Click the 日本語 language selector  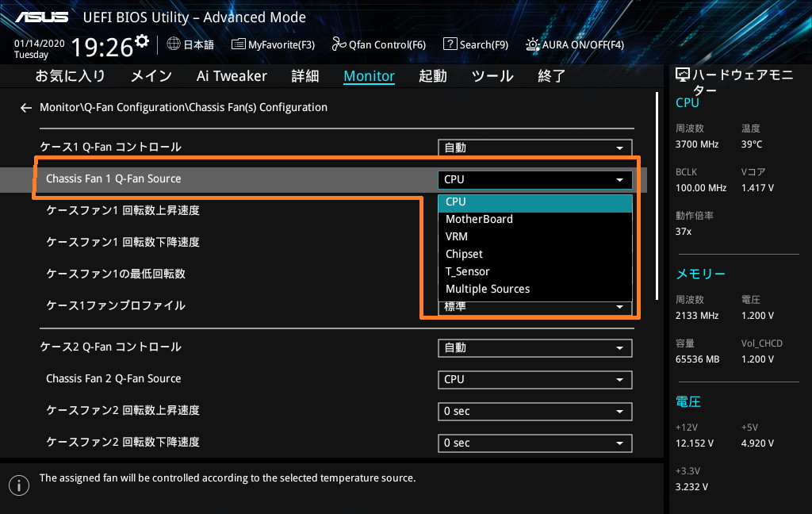pos(198,44)
